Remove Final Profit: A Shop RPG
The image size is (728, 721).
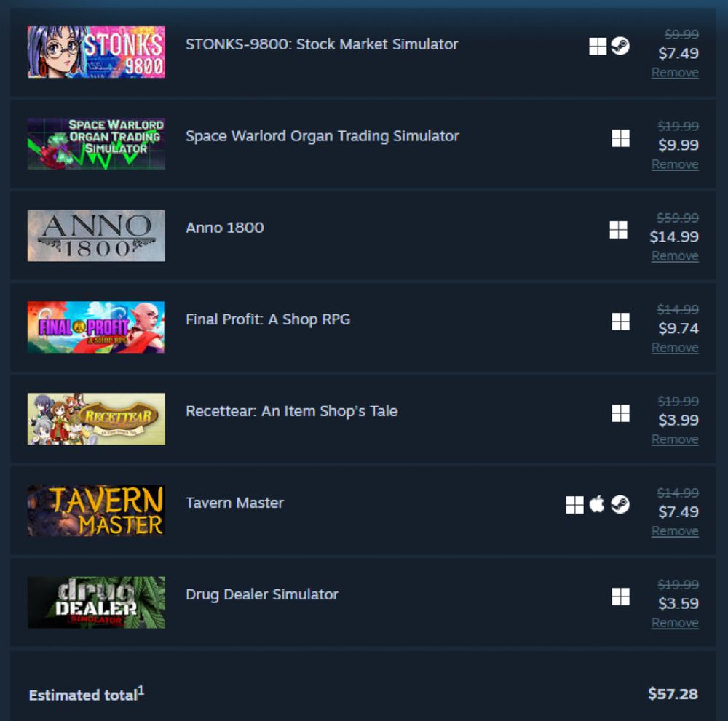point(675,348)
